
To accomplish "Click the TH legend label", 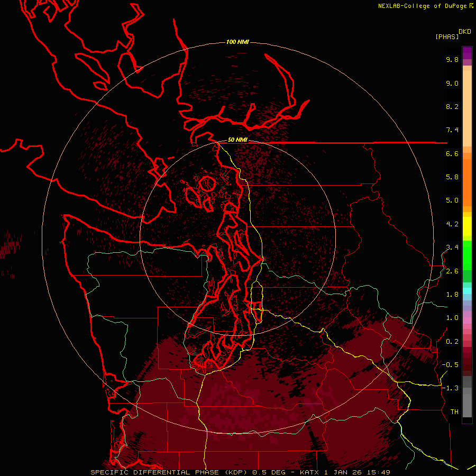I will [454, 412].
